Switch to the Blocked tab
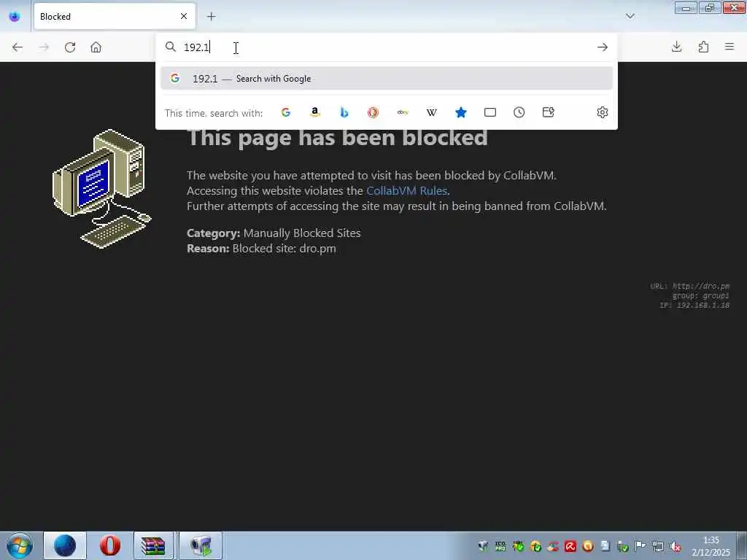 point(115,16)
